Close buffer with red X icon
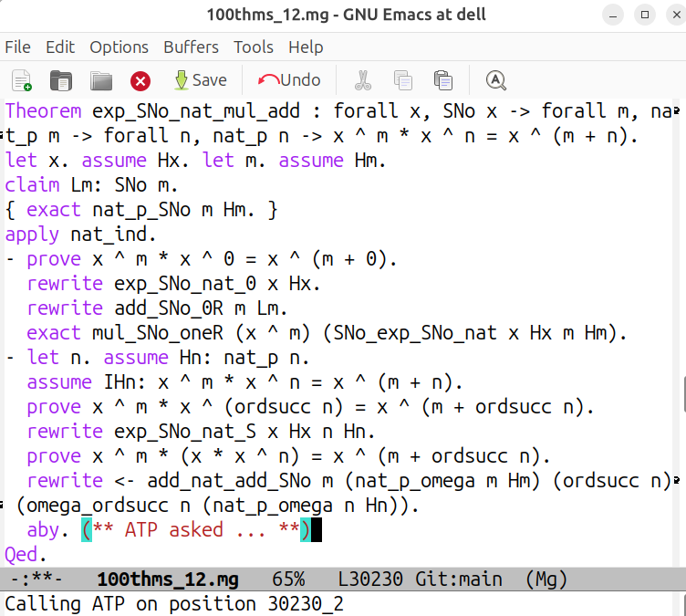Image resolution: width=686 pixels, height=616 pixels. 140,80
